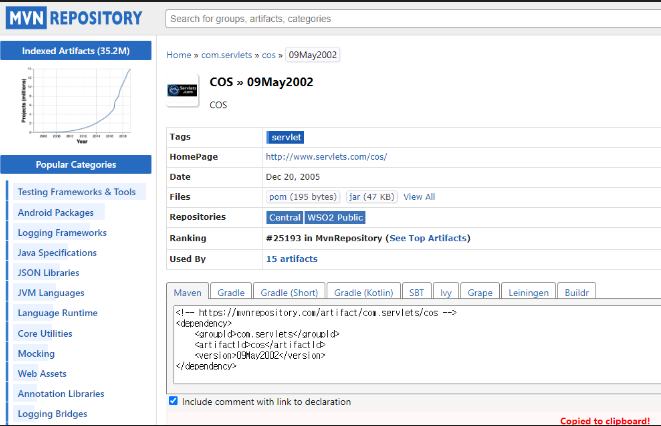Screen dimensions: 661x426
Task: Open the 15 artifacts used-by link
Action: (292, 259)
